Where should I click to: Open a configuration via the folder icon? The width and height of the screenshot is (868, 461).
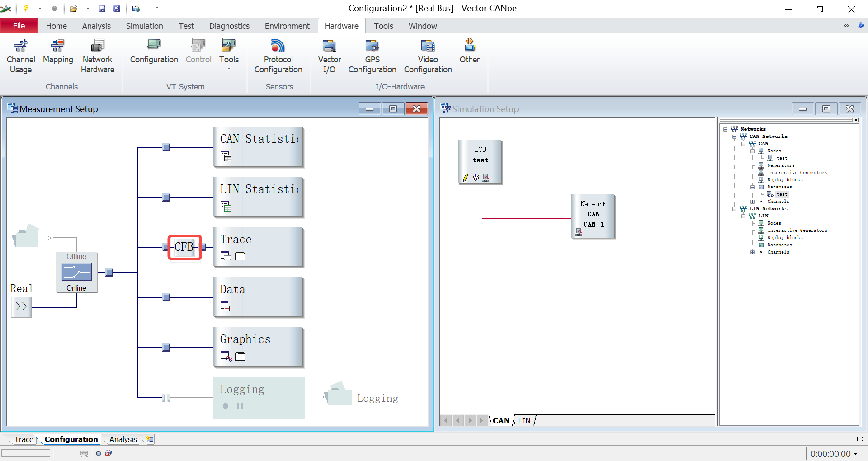(73, 9)
